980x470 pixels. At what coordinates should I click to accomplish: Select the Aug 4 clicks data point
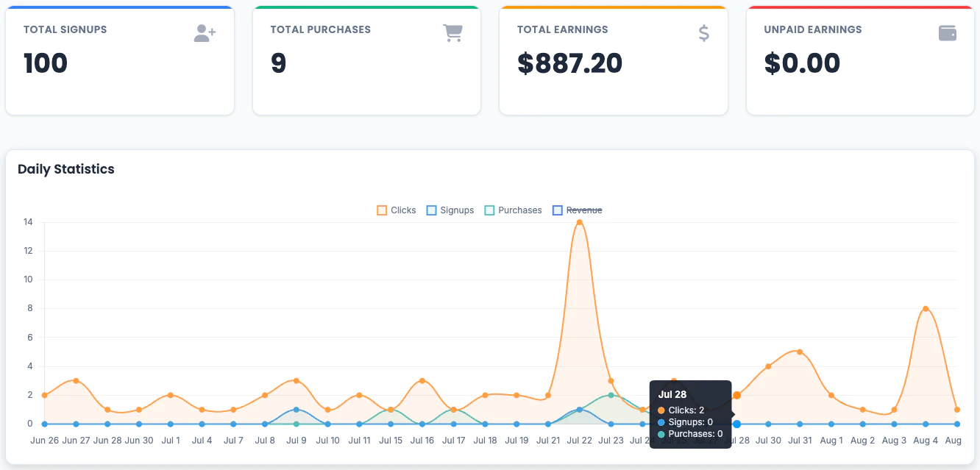pyautogui.click(x=926, y=308)
